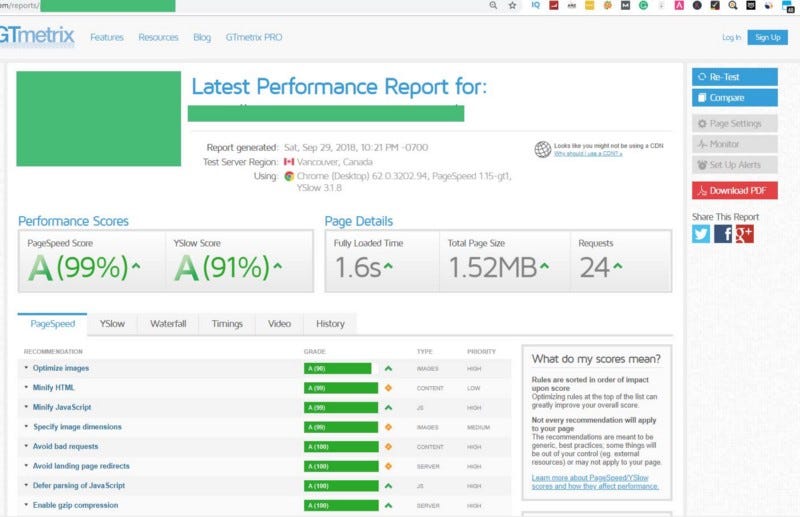Screen dimensions: 800x517
Task: Open the IQ browser extension
Action: (535, 5)
